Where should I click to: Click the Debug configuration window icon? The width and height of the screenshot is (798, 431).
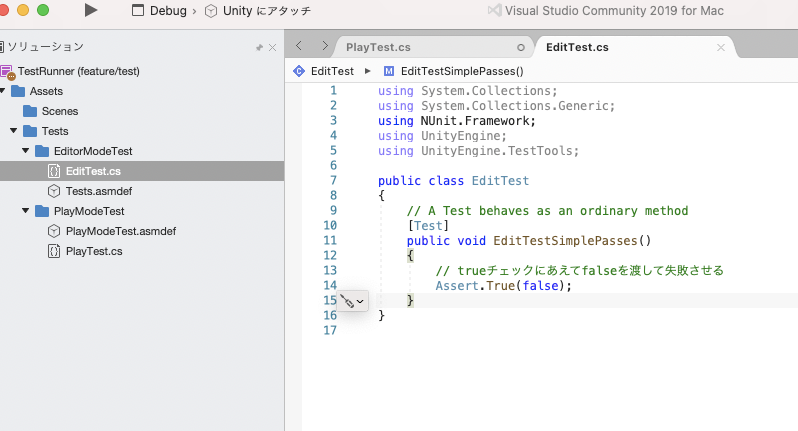click(137, 11)
